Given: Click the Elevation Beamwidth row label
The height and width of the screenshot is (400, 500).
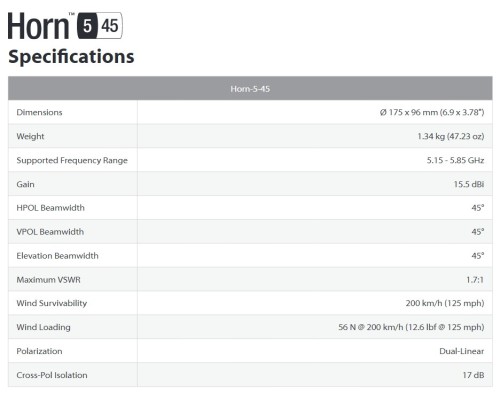Looking at the screenshot, I should (57, 256).
